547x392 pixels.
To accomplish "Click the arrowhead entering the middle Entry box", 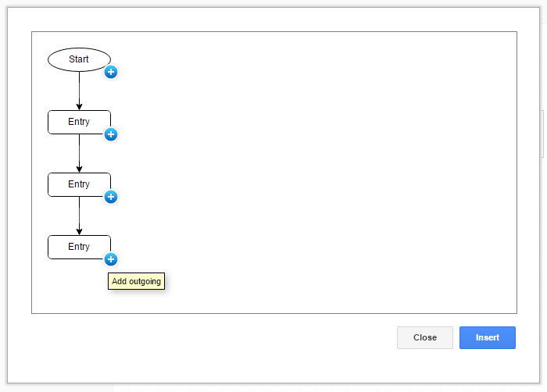I will pyautogui.click(x=79, y=169).
